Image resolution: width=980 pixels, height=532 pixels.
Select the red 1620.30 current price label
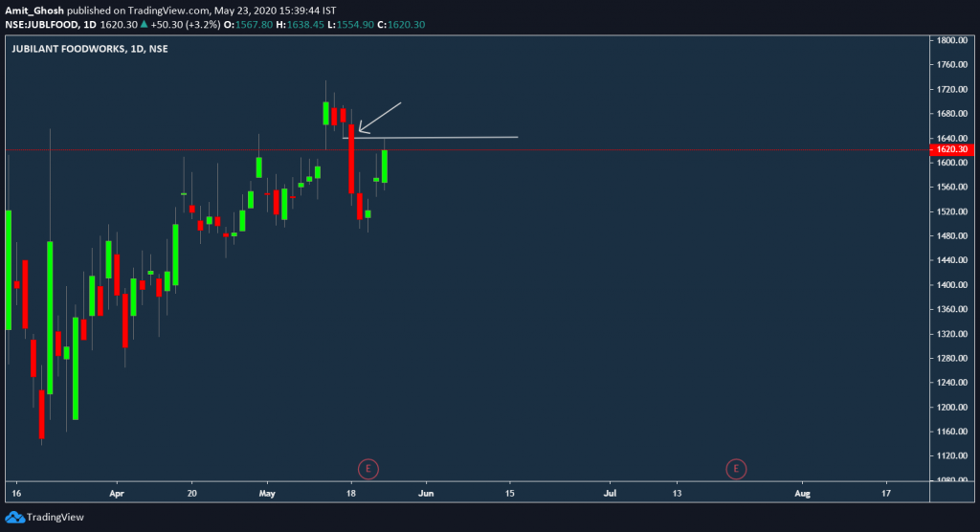pyautogui.click(x=951, y=149)
